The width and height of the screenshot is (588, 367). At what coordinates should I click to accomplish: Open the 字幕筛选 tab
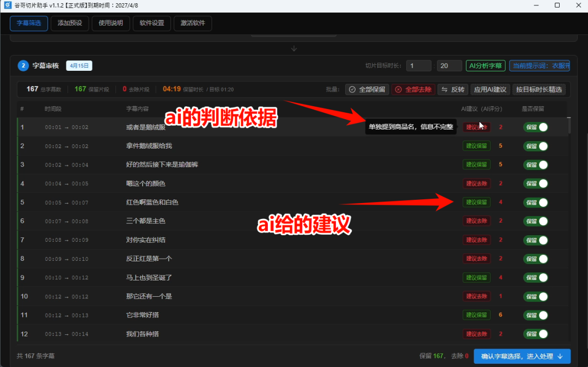[x=29, y=23]
